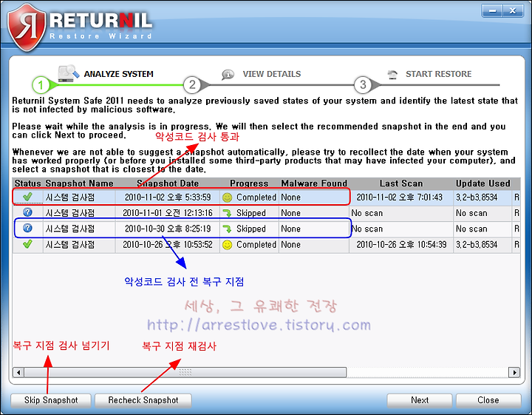Sort by the Malware Found column header
Screen dimensions: 532x415
[314, 183]
